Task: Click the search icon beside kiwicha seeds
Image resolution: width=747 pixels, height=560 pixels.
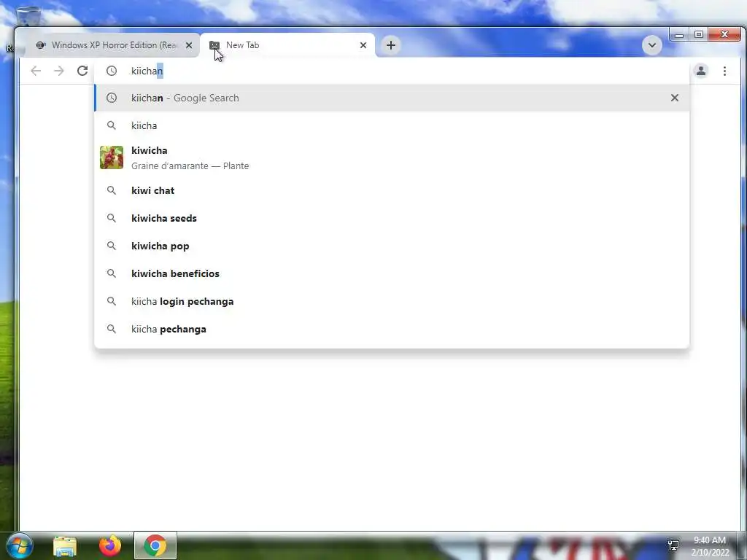Action: tap(112, 218)
